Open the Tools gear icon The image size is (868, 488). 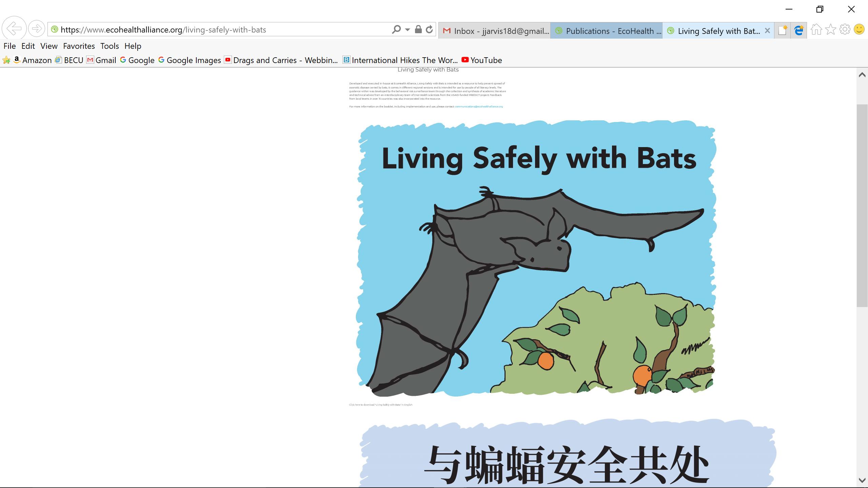click(x=845, y=30)
